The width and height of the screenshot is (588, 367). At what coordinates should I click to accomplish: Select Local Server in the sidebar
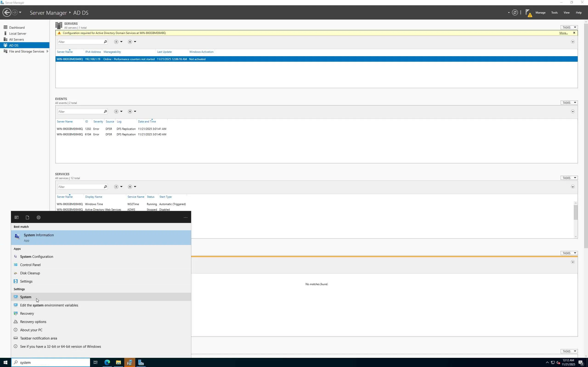pyautogui.click(x=17, y=33)
